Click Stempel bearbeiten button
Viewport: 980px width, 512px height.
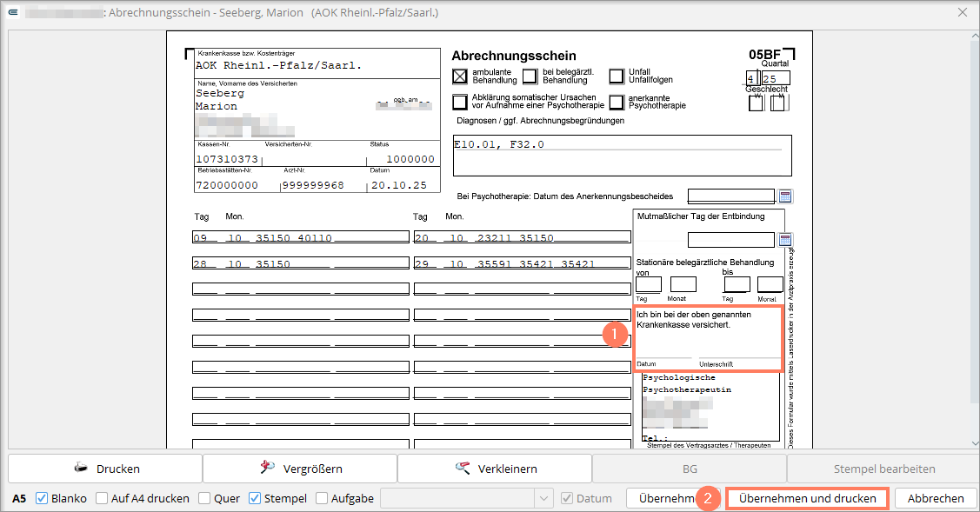pos(883,469)
